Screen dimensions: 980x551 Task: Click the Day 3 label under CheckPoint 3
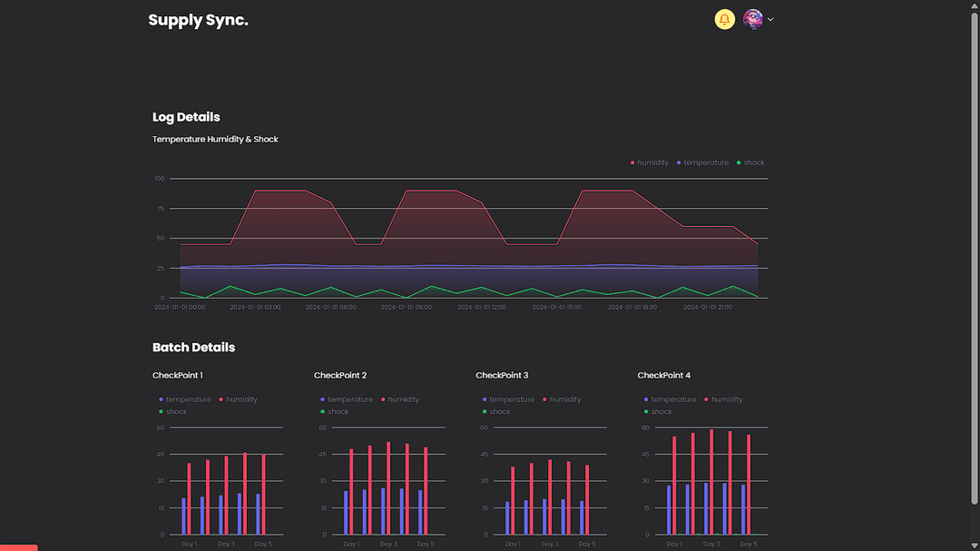pyautogui.click(x=550, y=544)
